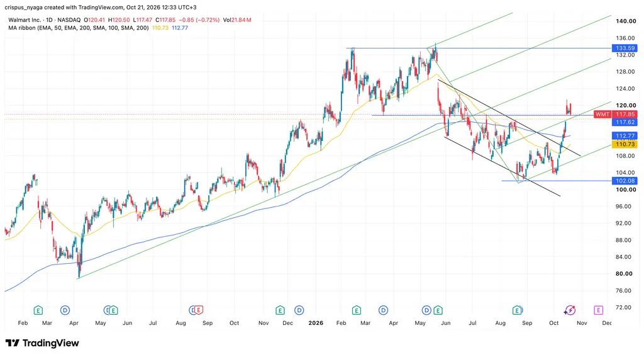Click the 2026 year label on the time axis
Screen dimensions: 644x357
point(316,323)
